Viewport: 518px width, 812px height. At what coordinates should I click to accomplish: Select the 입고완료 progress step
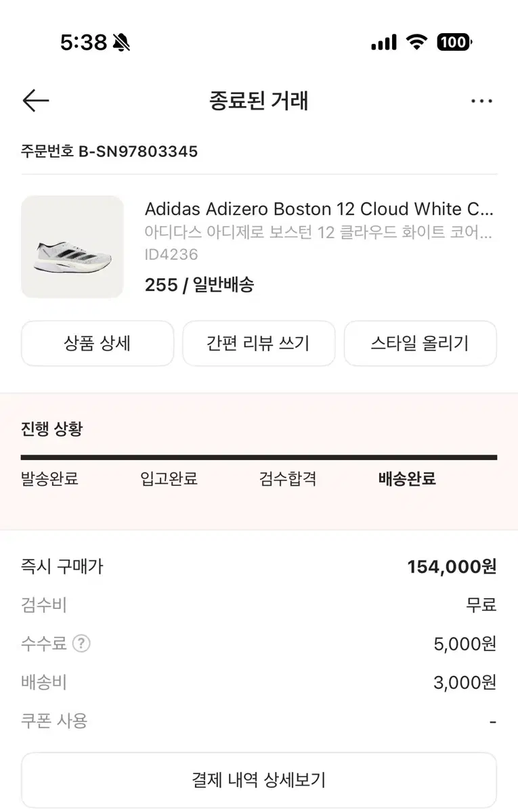[x=169, y=480]
